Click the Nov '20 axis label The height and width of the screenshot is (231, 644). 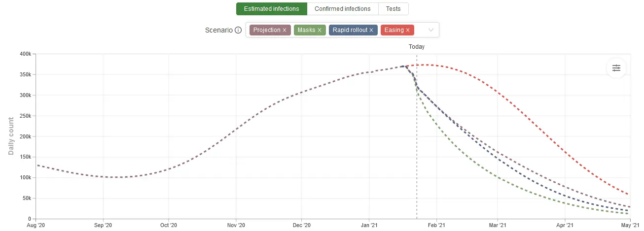[236, 225]
